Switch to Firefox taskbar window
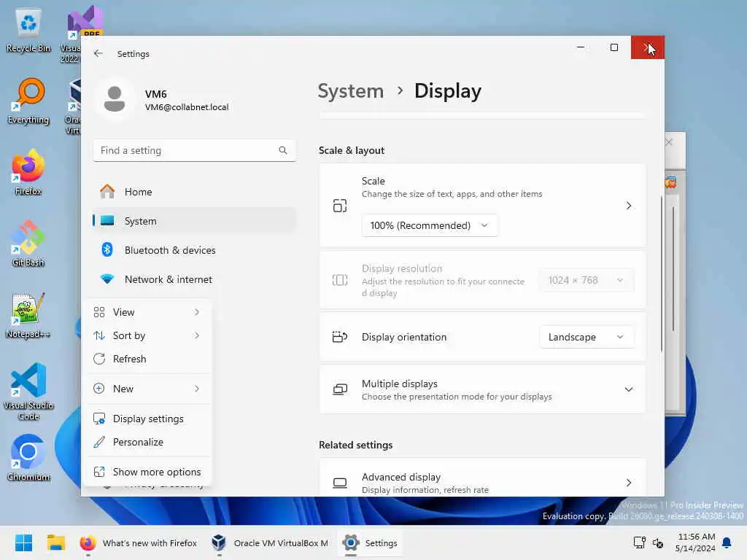 pos(138,542)
